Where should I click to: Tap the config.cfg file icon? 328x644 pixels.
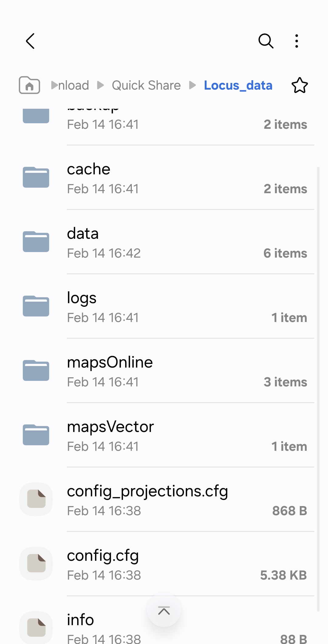36,563
